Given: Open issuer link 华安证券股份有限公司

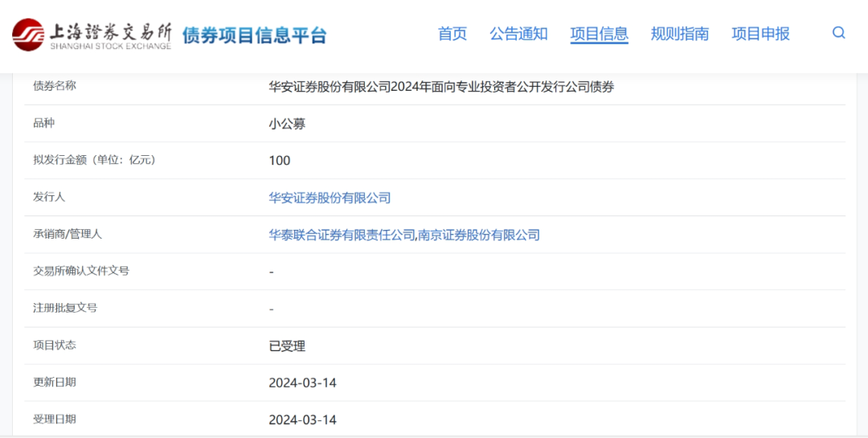Looking at the screenshot, I should coord(330,198).
